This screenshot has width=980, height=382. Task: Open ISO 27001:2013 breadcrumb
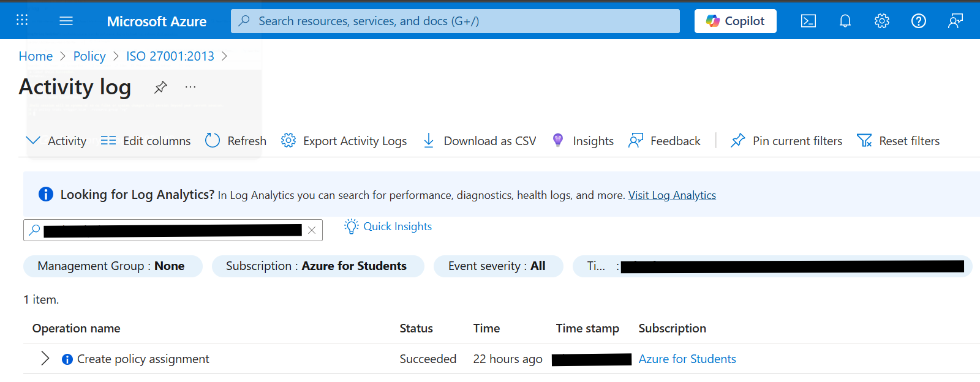coord(170,56)
